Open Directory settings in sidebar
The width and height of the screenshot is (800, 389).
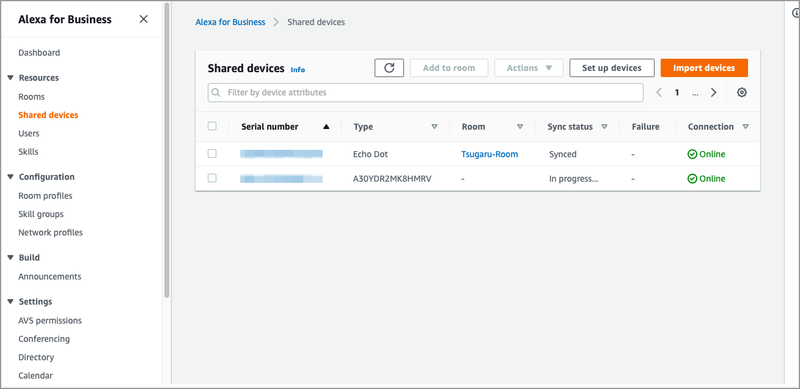click(36, 357)
